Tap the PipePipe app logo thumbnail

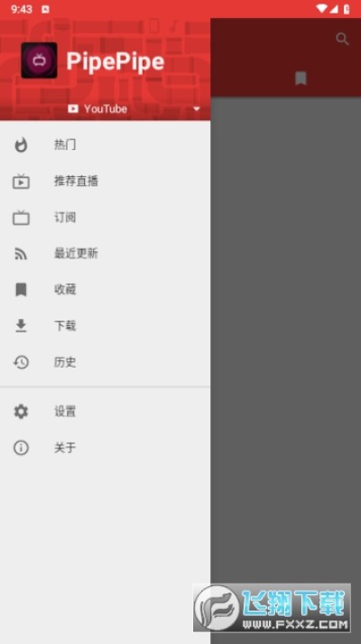pos(39,60)
